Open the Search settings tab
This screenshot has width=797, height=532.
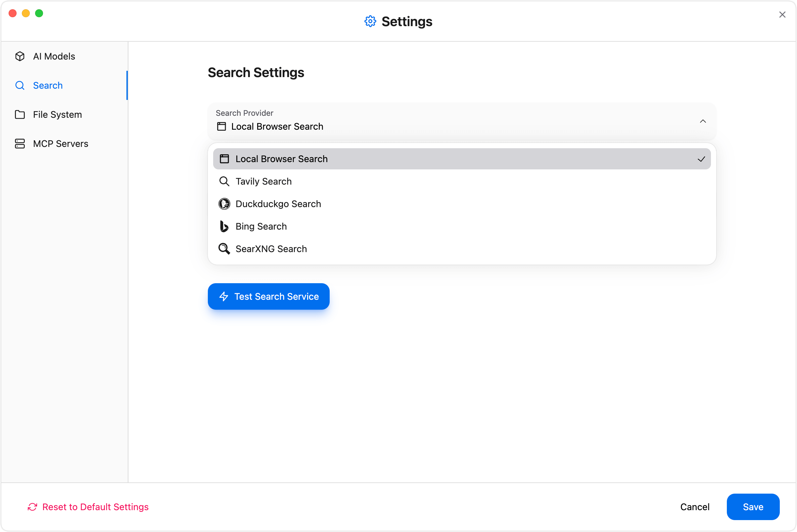click(48, 85)
